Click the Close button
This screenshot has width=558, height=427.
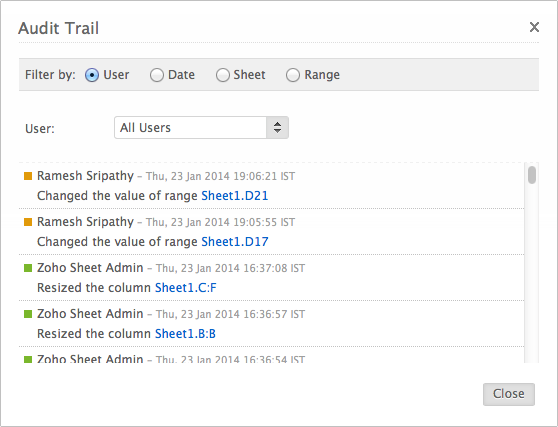coord(509,394)
